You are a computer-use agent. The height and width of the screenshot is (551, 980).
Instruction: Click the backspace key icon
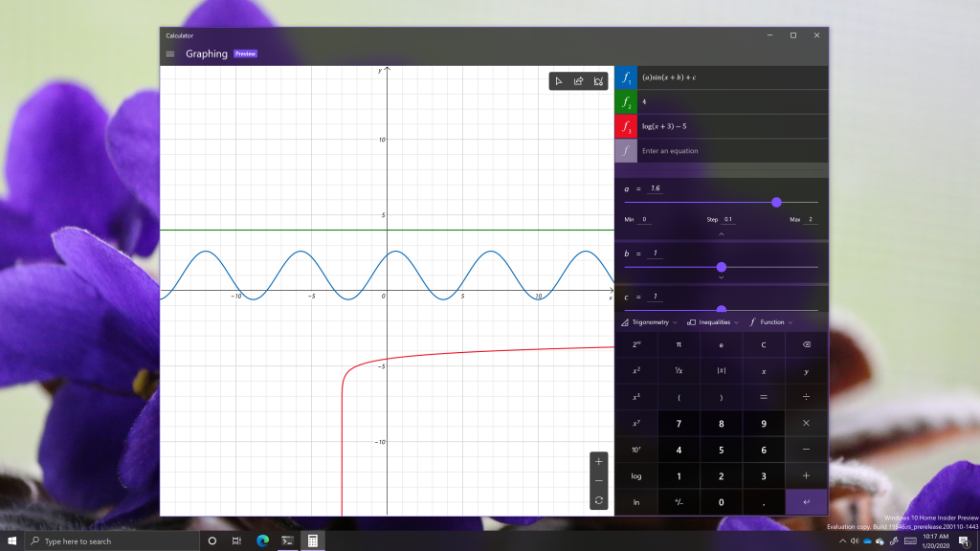coord(806,344)
